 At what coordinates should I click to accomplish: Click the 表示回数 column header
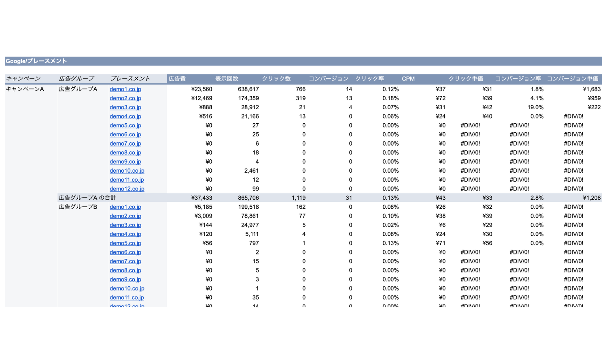click(227, 78)
